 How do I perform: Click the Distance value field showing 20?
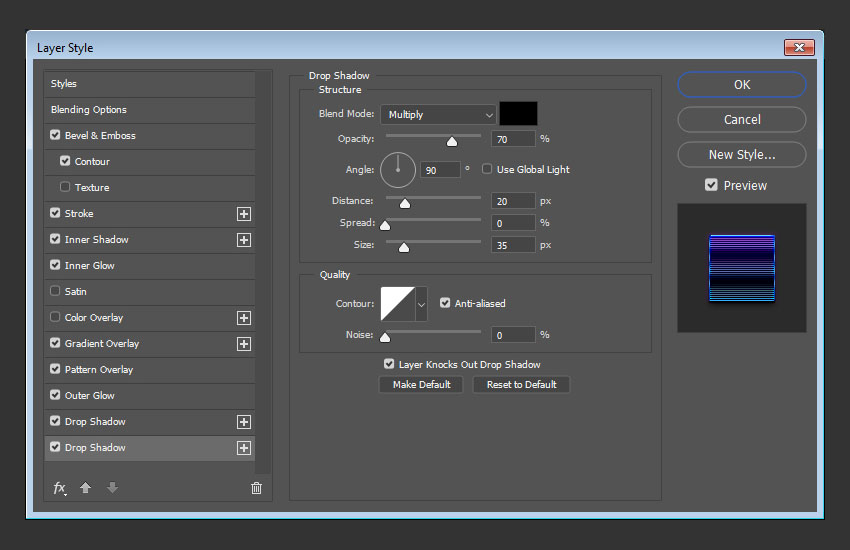coord(513,201)
